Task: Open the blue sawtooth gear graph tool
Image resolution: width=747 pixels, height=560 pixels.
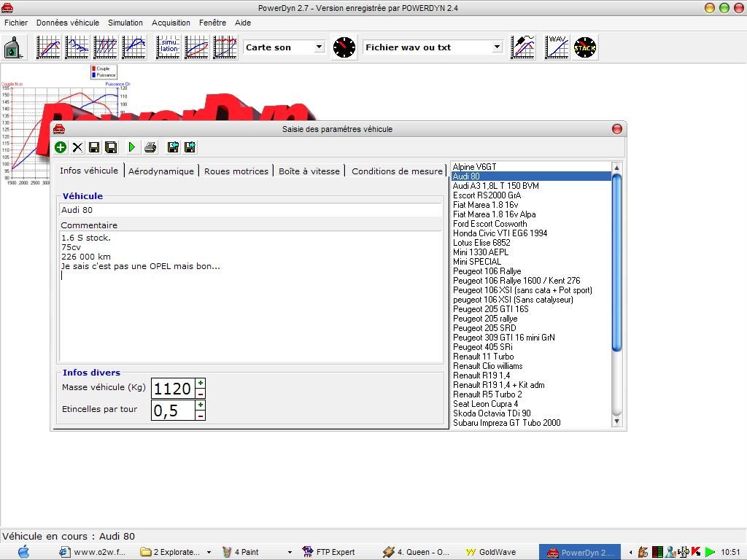Action: (x=106, y=47)
